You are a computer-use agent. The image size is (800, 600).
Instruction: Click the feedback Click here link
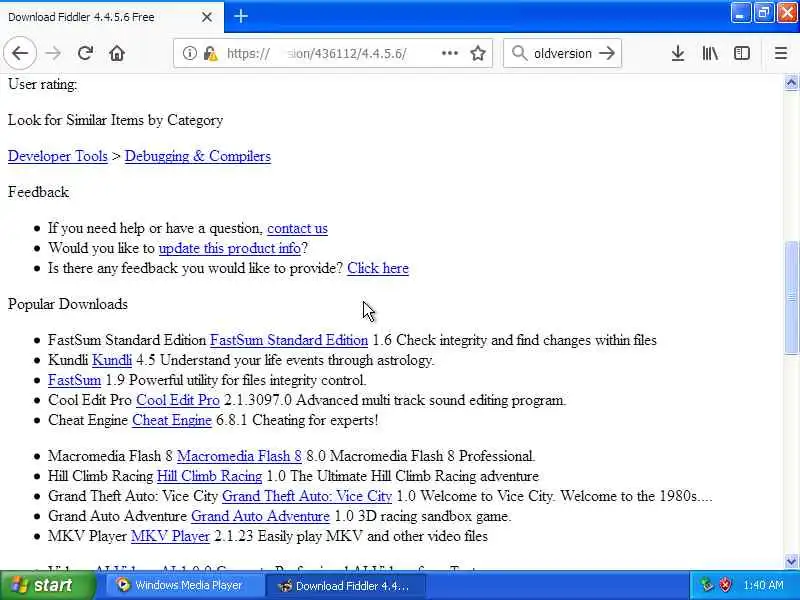click(x=378, y=268)
